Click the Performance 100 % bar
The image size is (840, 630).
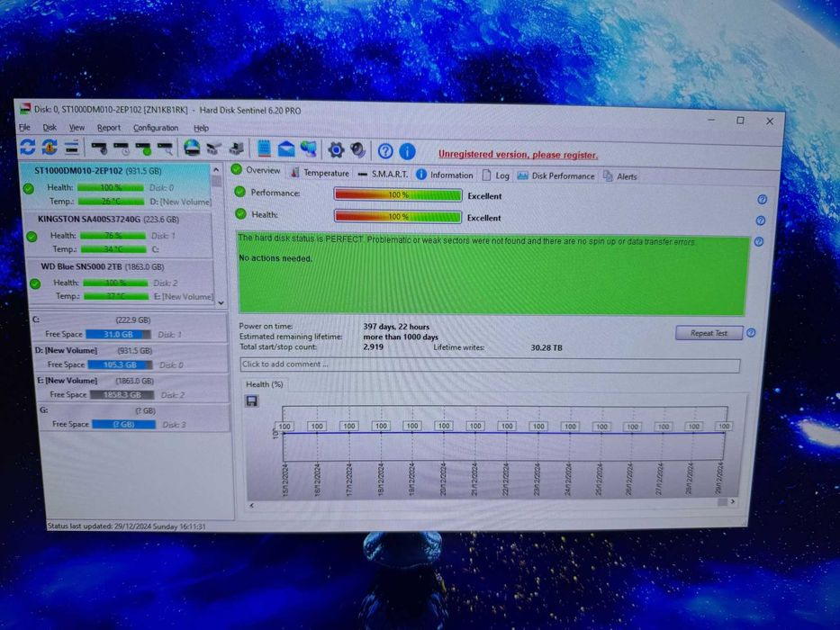pyautogui.click(x=398, y=194)
